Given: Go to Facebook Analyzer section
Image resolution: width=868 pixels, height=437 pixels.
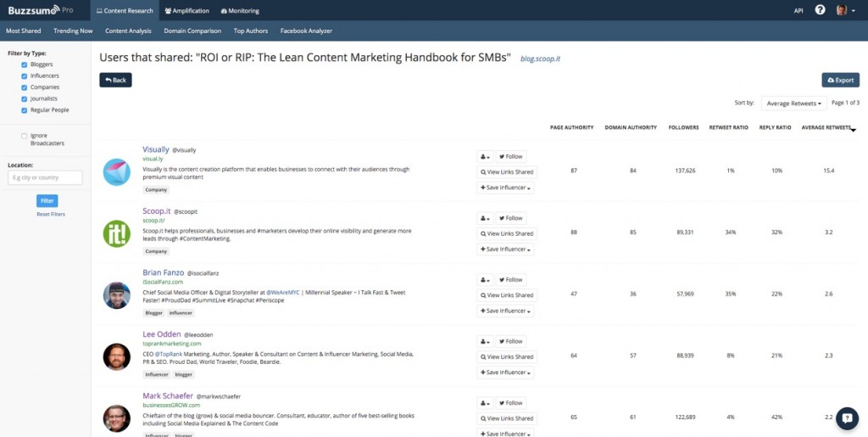Looking at the screenshot, I should tap(306, 31).
